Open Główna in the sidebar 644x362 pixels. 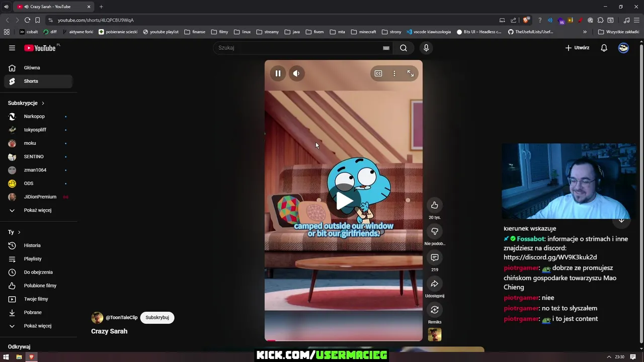(38, 67)
